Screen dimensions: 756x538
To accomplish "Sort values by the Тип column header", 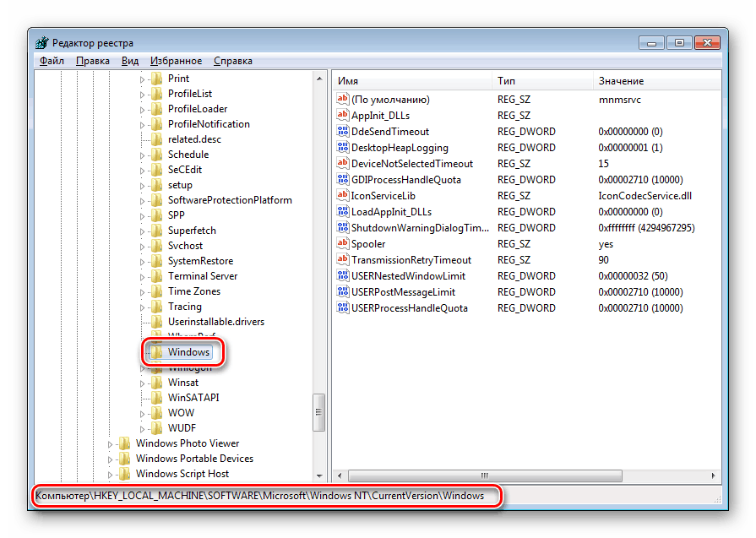I will 542,81.
